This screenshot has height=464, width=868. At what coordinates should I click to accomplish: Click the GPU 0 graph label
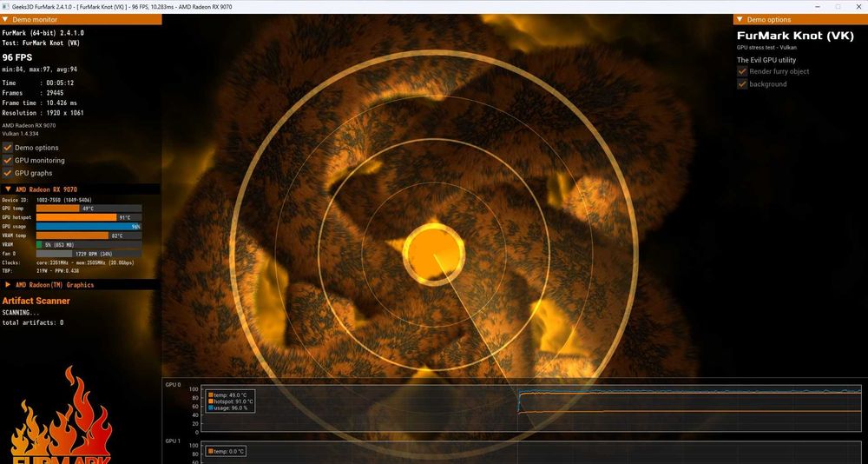pos(173,384)
